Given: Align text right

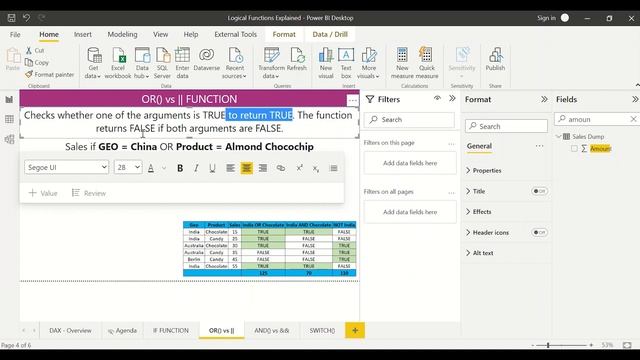Looking at the screenshot, I should click(263, 168).
